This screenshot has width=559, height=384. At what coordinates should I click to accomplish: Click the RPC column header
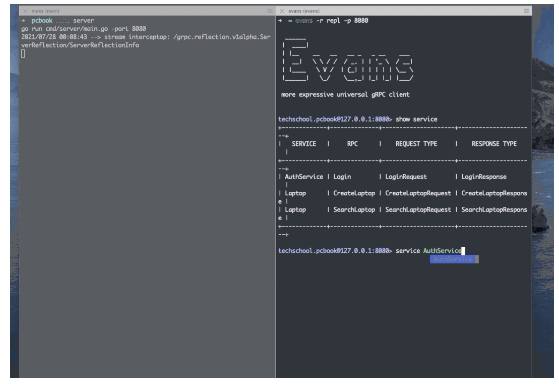tap(352, 144)
